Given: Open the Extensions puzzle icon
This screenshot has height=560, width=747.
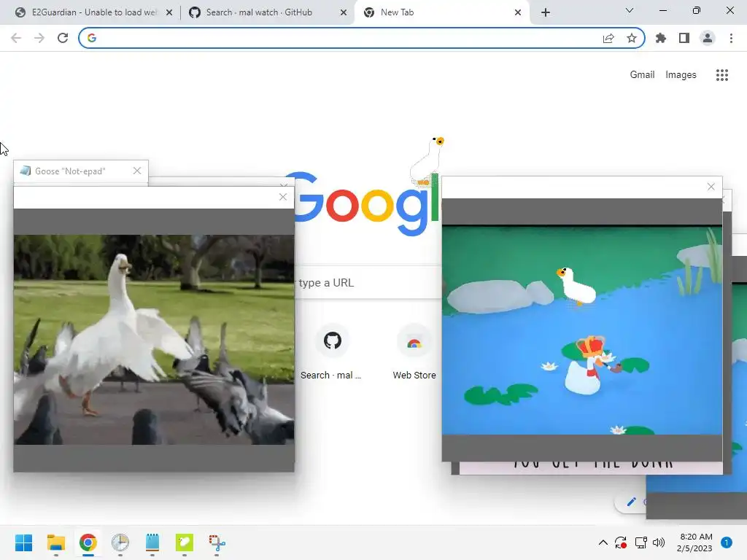Looking at the screenshot, I should (x=661, y=38).
